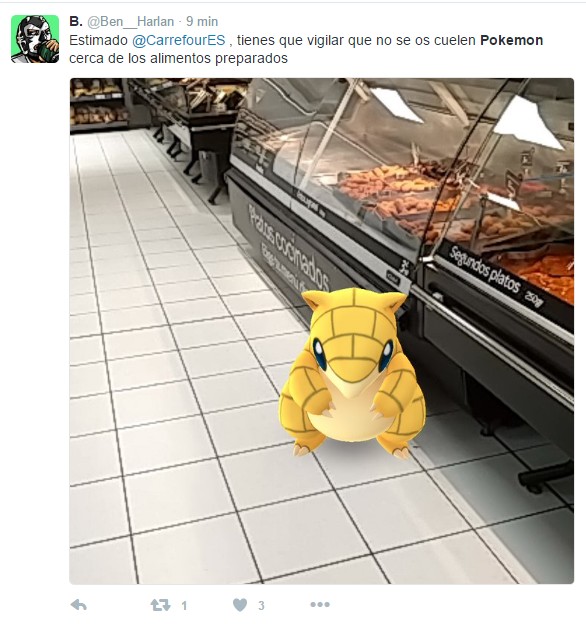Open the more options ellipsis menu

point(320,605)
